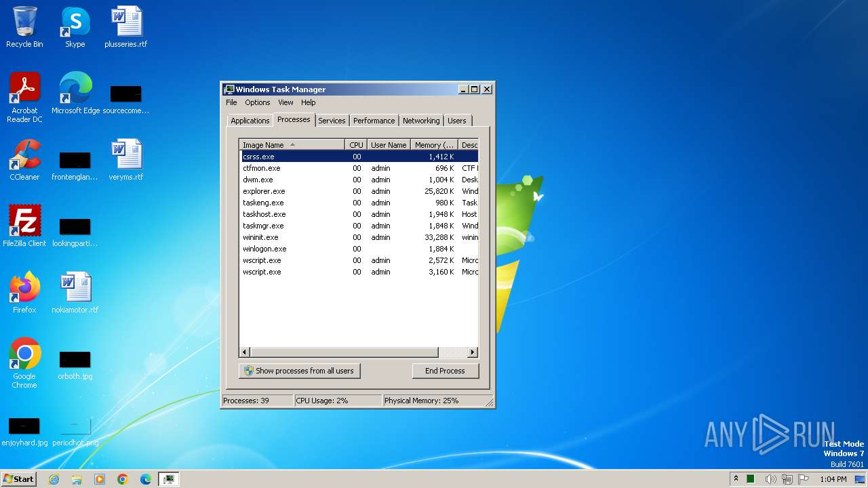The height and width of the screenshot is (488, 868).
Task: Switch to the Performance tab
Action: (374, 121)
